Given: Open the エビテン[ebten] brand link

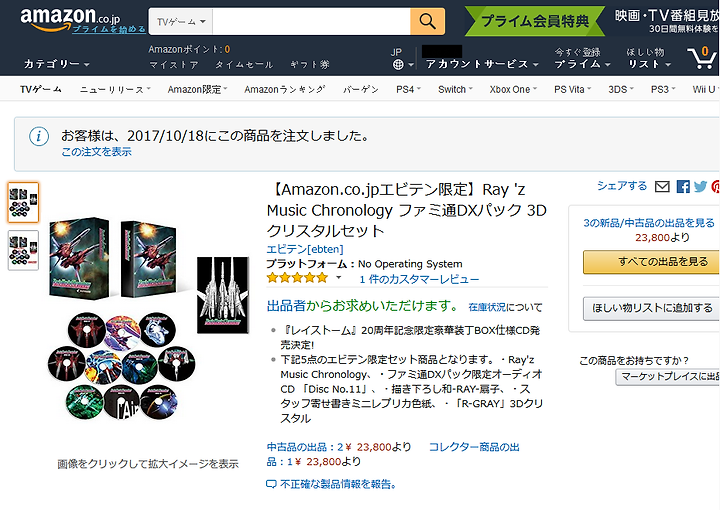Looking at the screenshot, I should pos(305,249).
